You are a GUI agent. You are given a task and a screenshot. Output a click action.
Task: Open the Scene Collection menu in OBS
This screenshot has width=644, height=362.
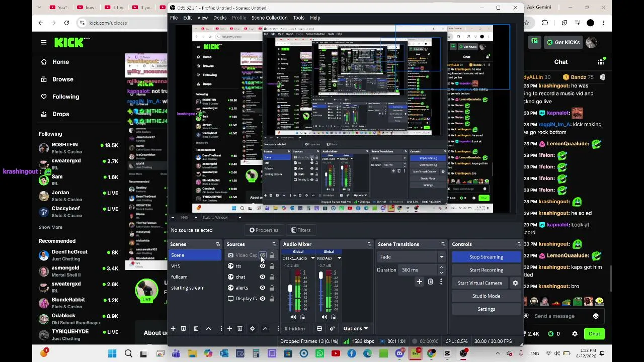[270, 18]
